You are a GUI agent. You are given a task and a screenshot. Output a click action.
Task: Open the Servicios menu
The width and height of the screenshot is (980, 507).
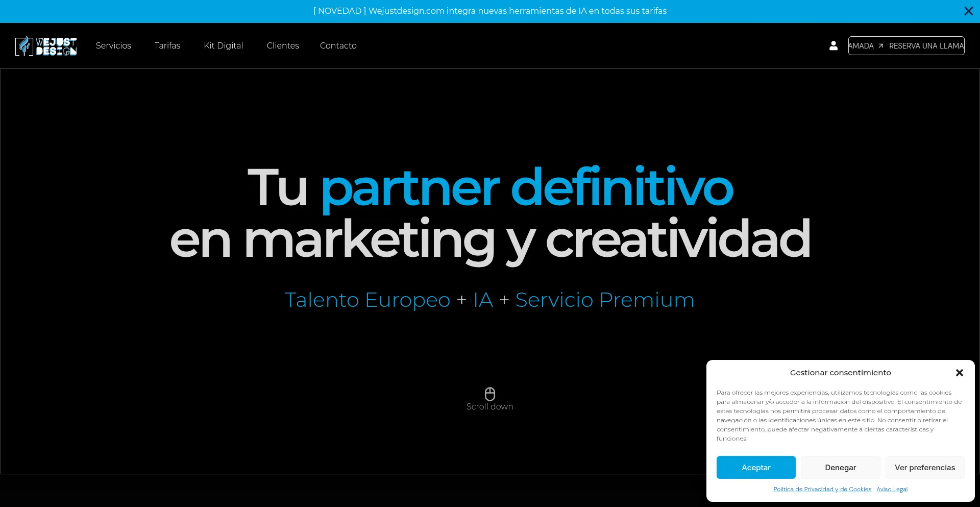(113, 46)
